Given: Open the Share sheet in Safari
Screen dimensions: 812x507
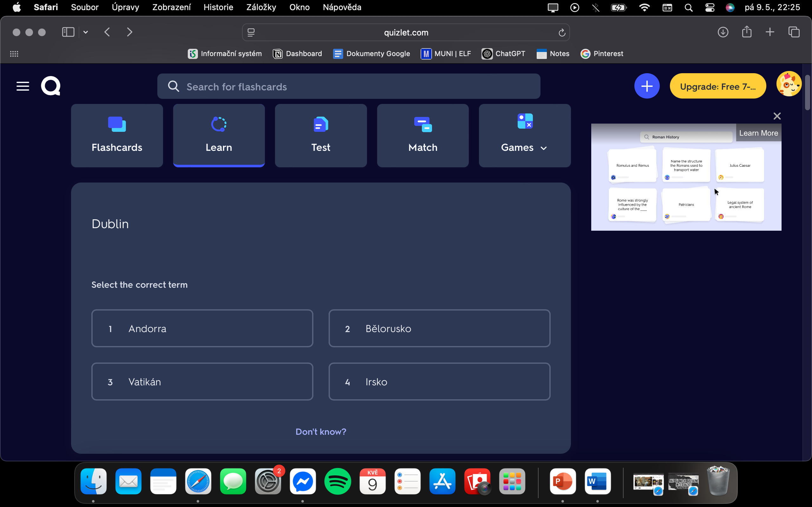Looking at the screenshot, I should (747, 32).
